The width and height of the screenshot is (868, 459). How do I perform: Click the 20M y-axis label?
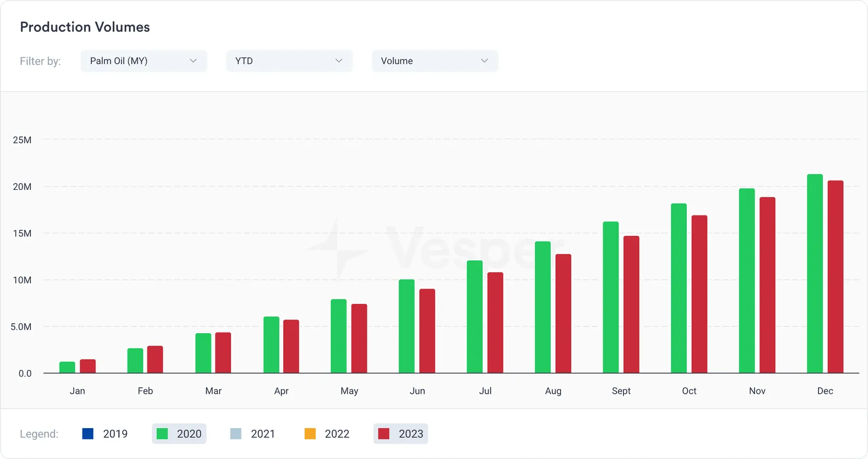(x=22, y=187)
